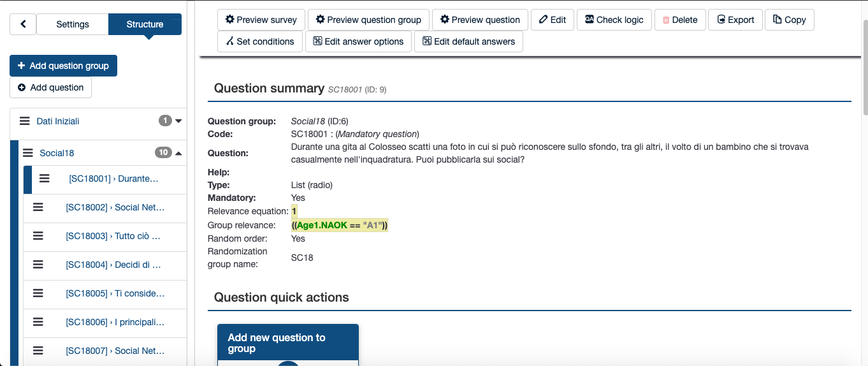Select the Structure tab

tap(145, 24)
